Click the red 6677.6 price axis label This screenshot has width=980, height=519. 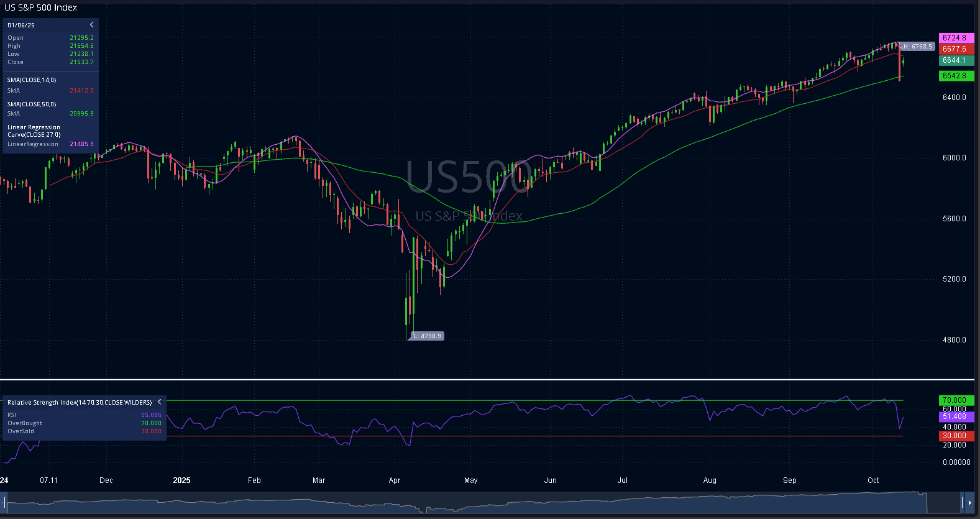click(x=956, y=49)
